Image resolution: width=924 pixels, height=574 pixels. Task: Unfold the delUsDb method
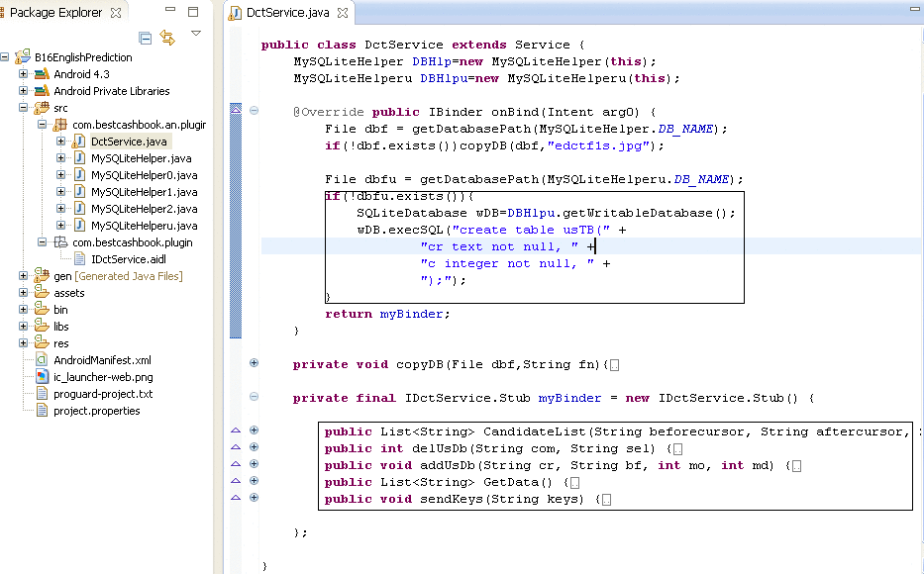tap(254, 447)
